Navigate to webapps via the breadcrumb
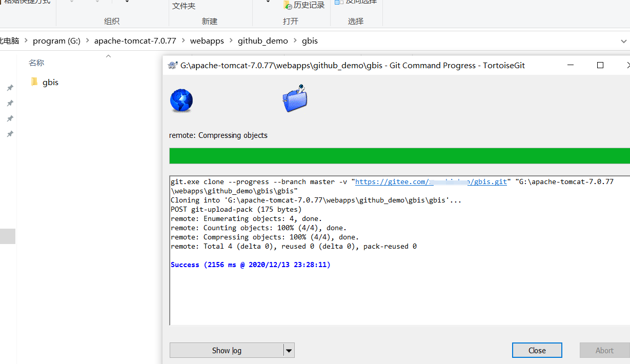The height and width of the screenshot is (364, 630). click(x=207, y=41)
